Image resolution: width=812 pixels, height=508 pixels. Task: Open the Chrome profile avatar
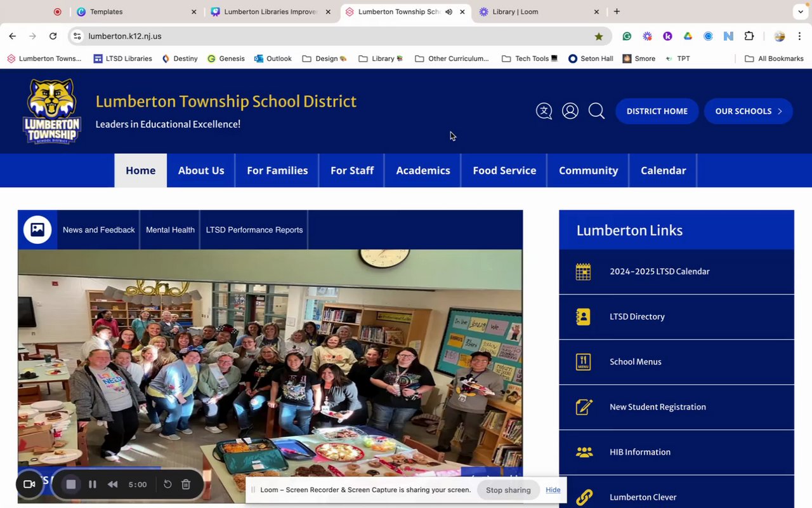[x=780, y=36]
